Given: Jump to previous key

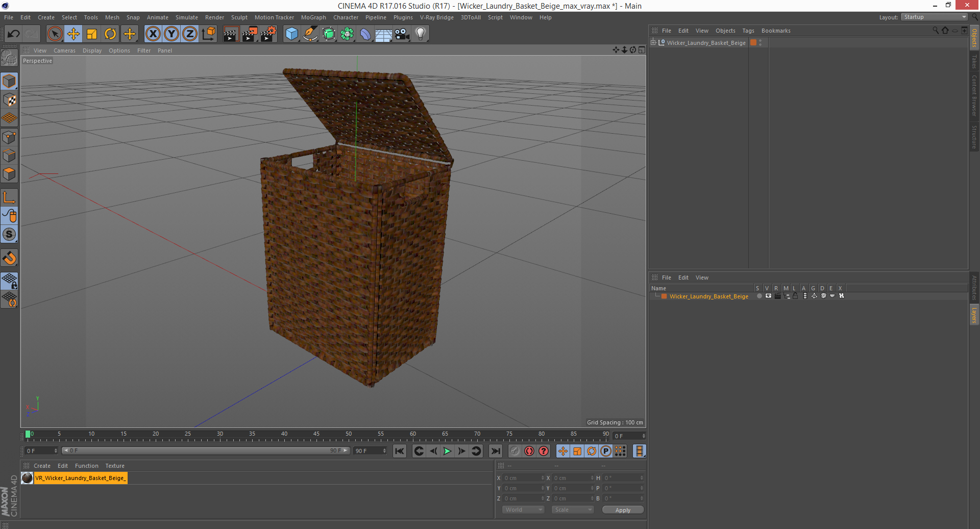Looking at the screenshot, I should (419, 451).
